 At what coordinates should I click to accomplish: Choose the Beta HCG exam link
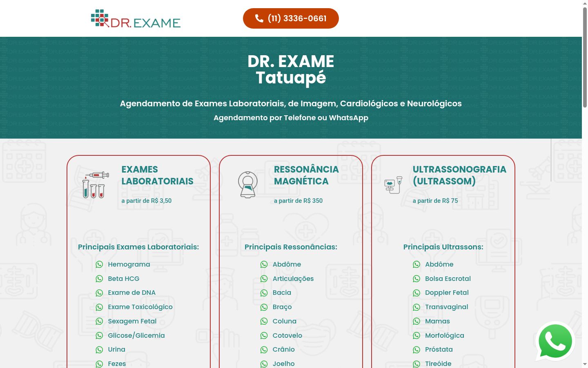(124, 279)
